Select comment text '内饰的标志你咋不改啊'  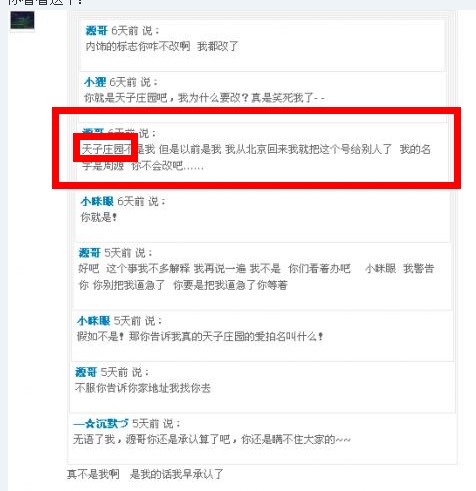(x=138, y=46)
